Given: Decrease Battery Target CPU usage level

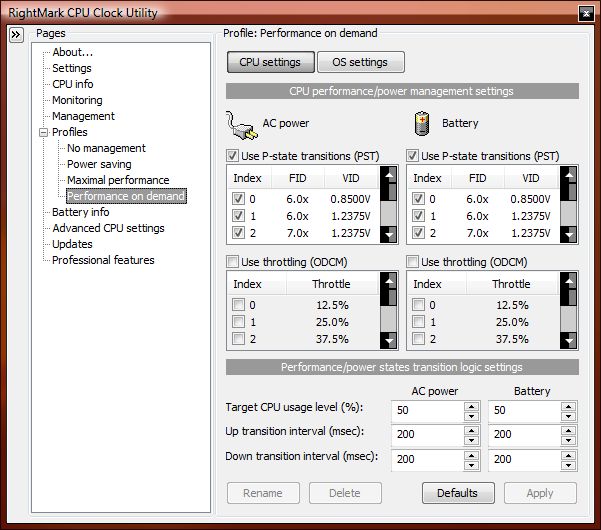Looking at the screenshot, I should (x=568, y=416).
